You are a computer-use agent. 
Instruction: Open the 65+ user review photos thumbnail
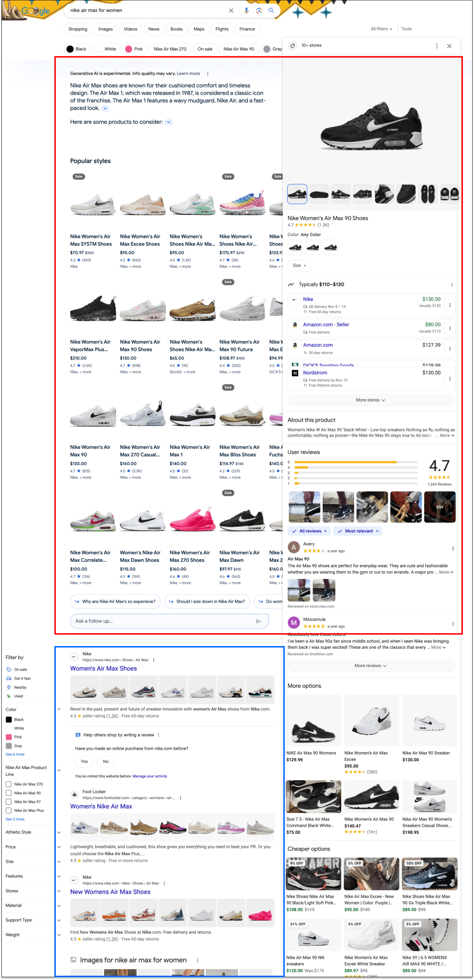[x=440, y=507]
